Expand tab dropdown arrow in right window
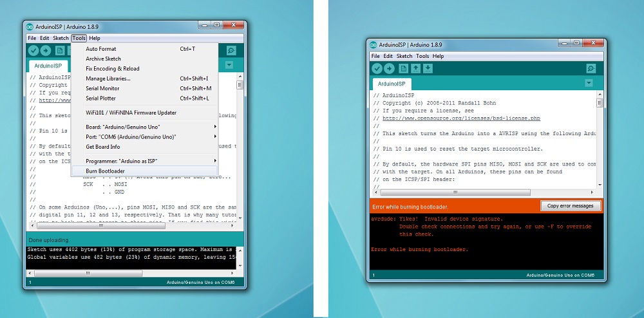 click(589, 83)
